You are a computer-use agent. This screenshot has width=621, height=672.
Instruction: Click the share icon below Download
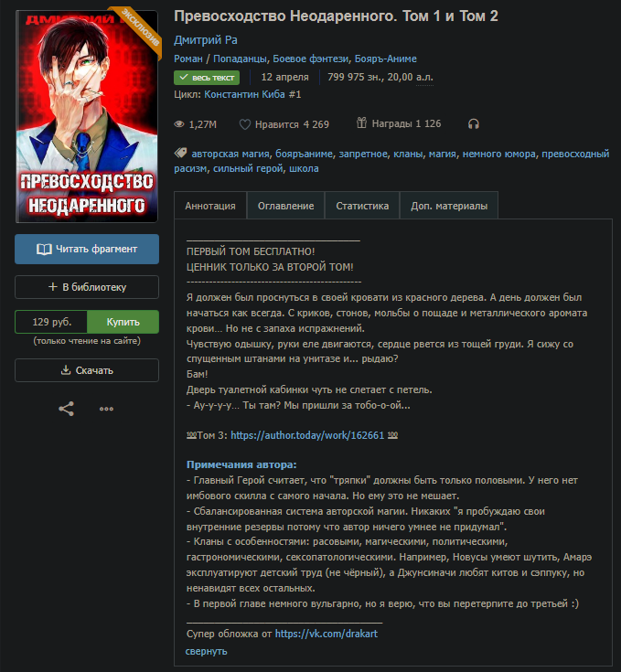click(x=67, y=409)
